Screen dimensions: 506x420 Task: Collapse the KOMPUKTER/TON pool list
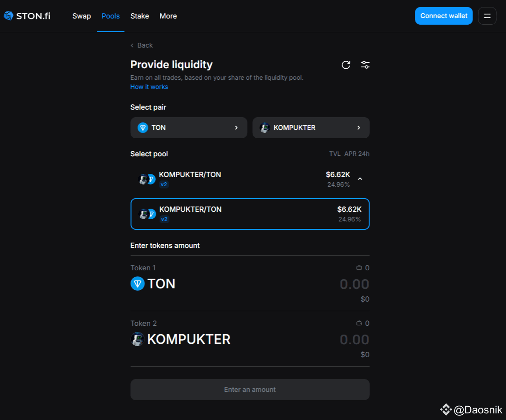pos(360,179)
